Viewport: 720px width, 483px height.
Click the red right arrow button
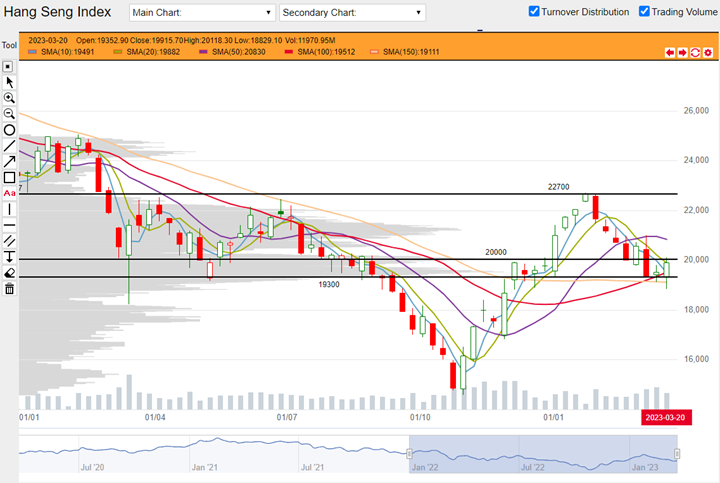coord(682,52)
